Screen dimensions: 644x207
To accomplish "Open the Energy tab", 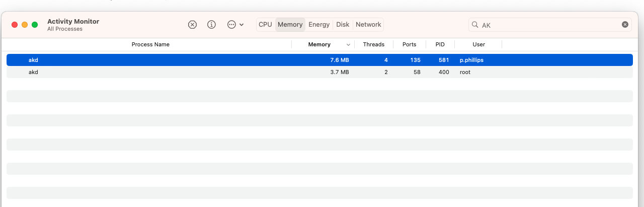I will click(319, 25).
